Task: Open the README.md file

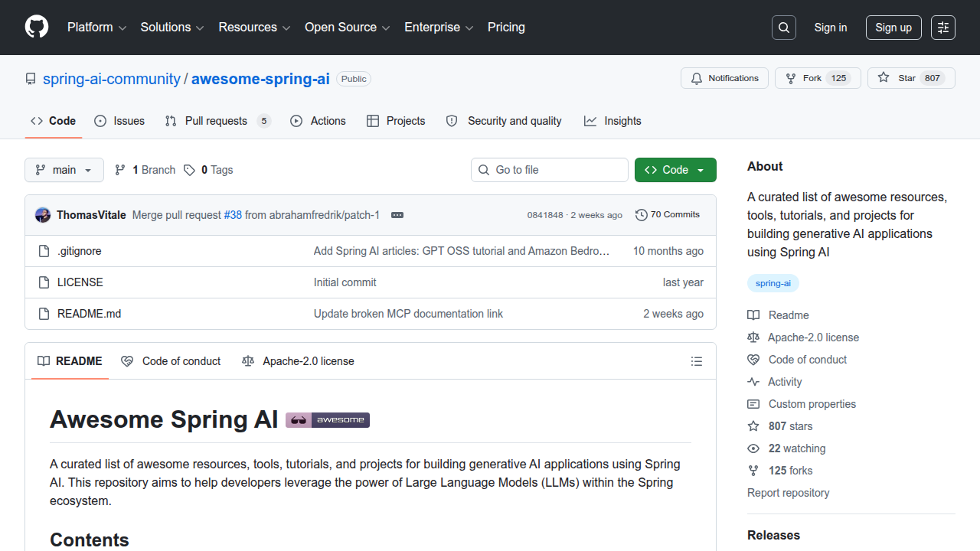Action: tap(90, 314)
